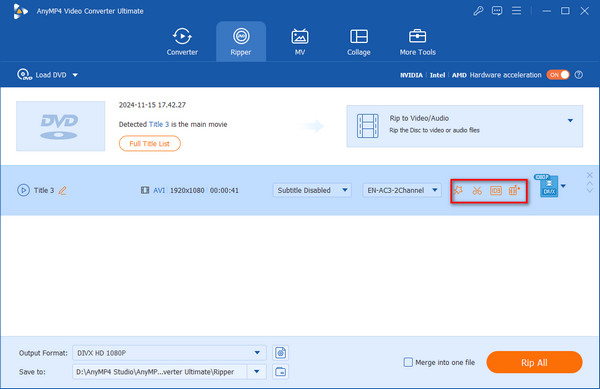Click the NVIDIA acceleration label
600x389 pixels.
pos(411,75)
